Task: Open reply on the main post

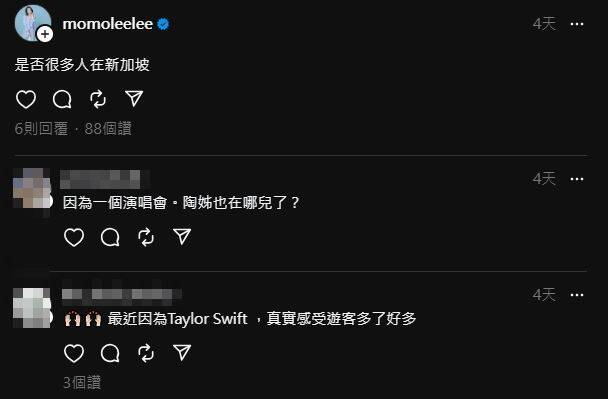Action: [62, 99]
